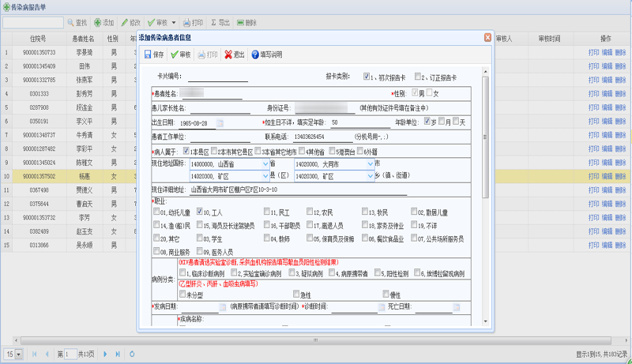Click the 导出 export icon
This screenshot has width=632, height=364.
[x=213, y=23]
